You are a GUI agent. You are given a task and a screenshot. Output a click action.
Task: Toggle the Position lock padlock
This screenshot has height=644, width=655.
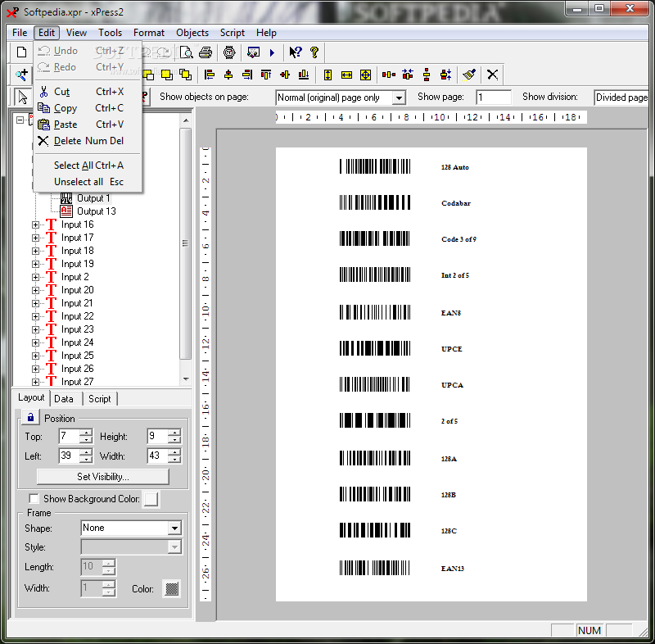coord(30,417)
